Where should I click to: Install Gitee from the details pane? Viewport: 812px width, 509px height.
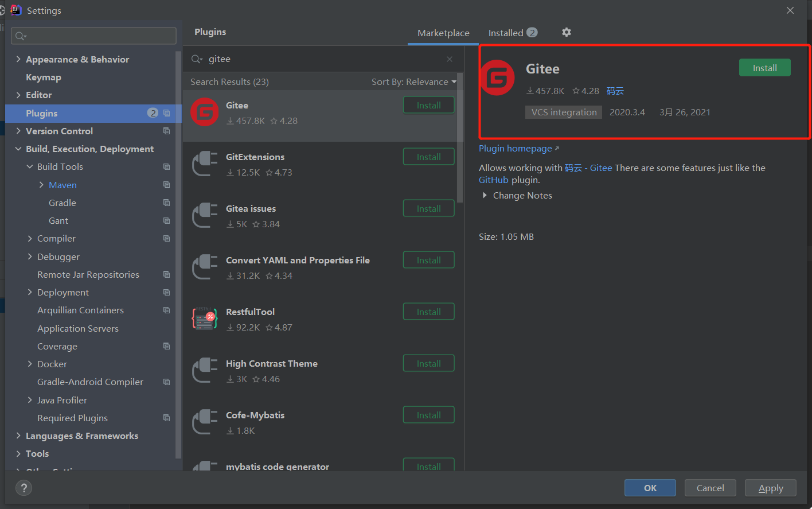(x=765, y=68)
